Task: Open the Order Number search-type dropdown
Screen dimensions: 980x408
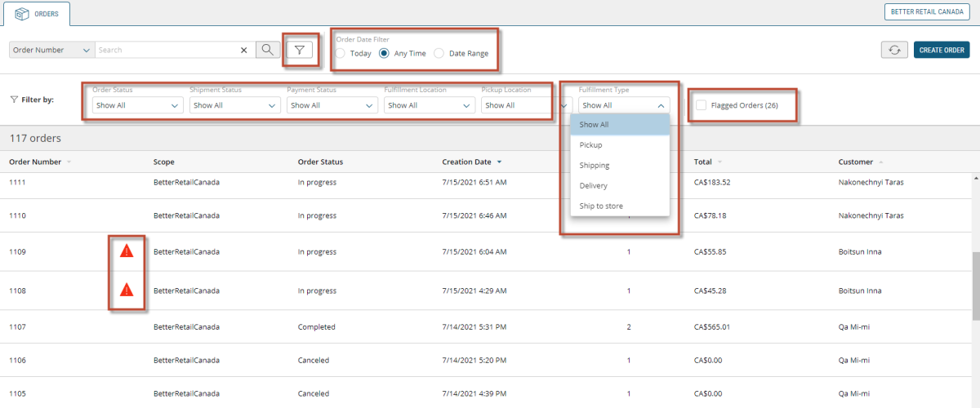Action: tap(51, 50)
